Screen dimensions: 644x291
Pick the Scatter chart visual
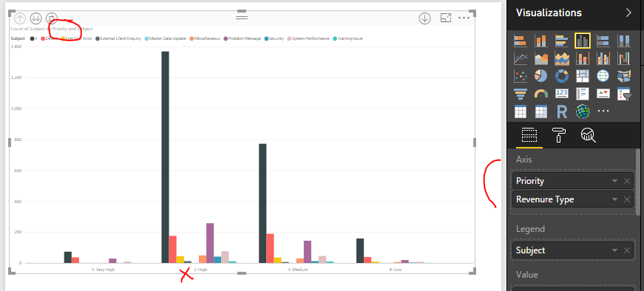click(521, 76)
